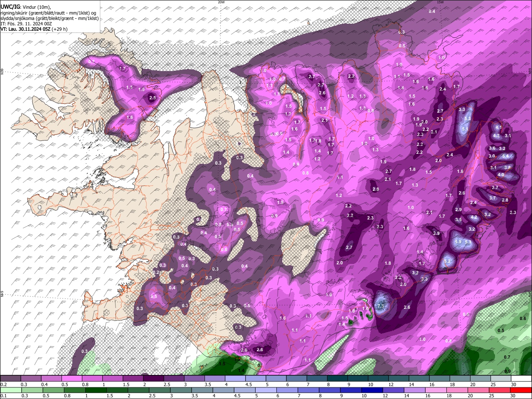Click the 'IT: Fös. 29. 11. 2024 00Z' line
The image size is (532, 399).
26,24
